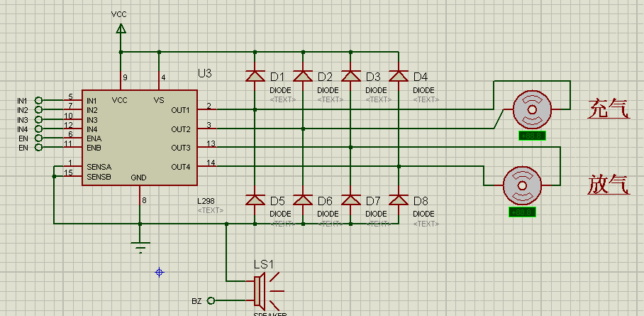Viewport: 644px width, 316px height.
Task: Click the U3 reference label
Action: 204,74
